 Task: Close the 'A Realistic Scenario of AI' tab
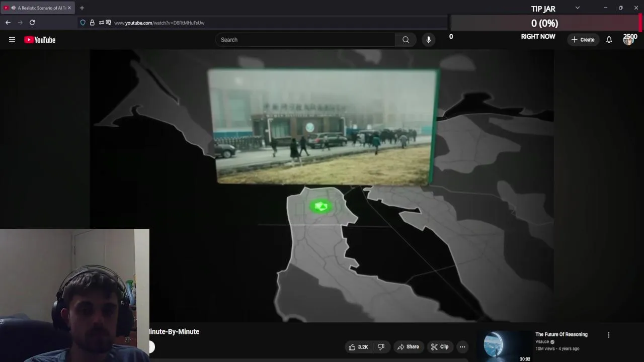[x=69, y=8]
